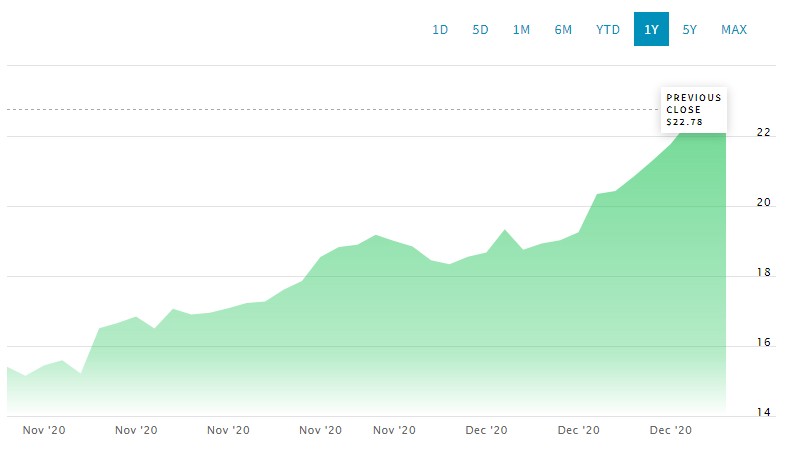Click the 22 y-axis price label
Image resolution: width=791 pixels, height=449 pixels.
click(763, 132)
